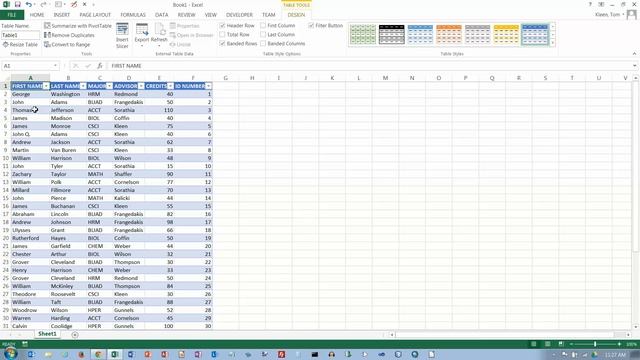Toggle the Banded Rows checkbox
Viewport: 640px width, 360px height.
pos(222,43)
